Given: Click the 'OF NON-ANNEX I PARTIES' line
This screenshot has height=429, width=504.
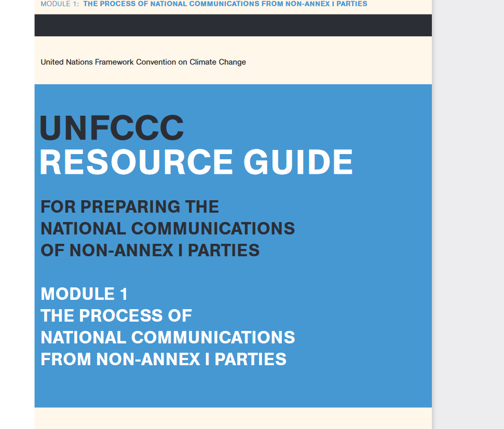Looking at the screenshot, I should [150, 251].
